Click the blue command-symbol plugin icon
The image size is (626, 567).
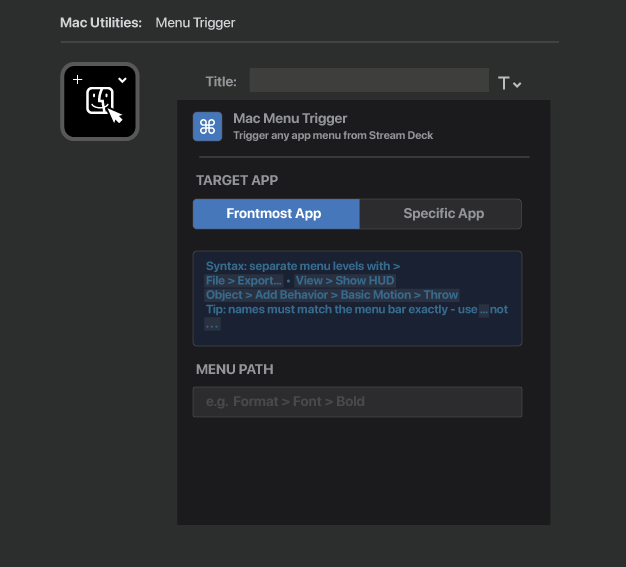click(208, 127)
